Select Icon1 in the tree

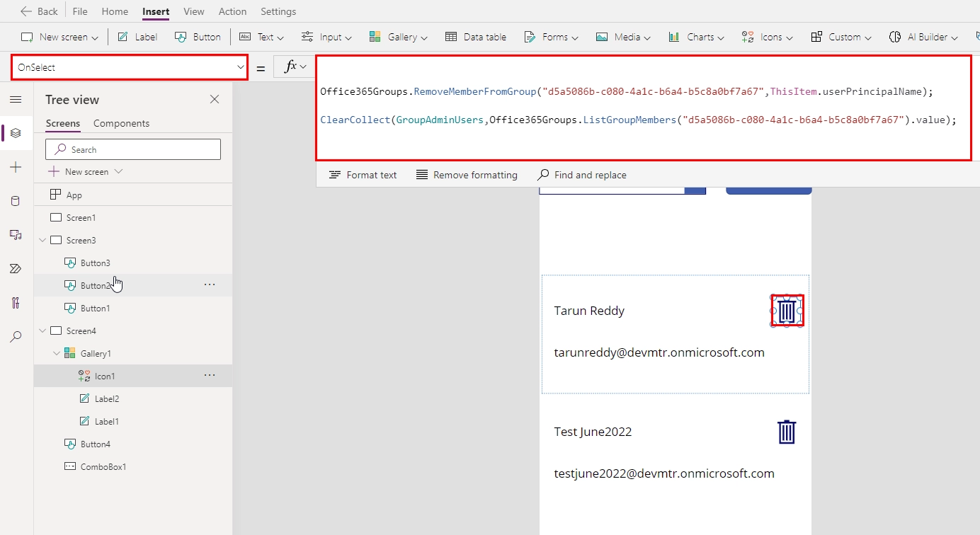[x=133, y=376]
